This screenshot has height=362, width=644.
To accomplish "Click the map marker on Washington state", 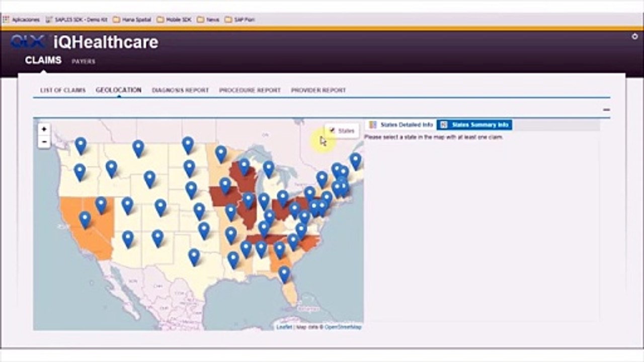I will 80,145.
